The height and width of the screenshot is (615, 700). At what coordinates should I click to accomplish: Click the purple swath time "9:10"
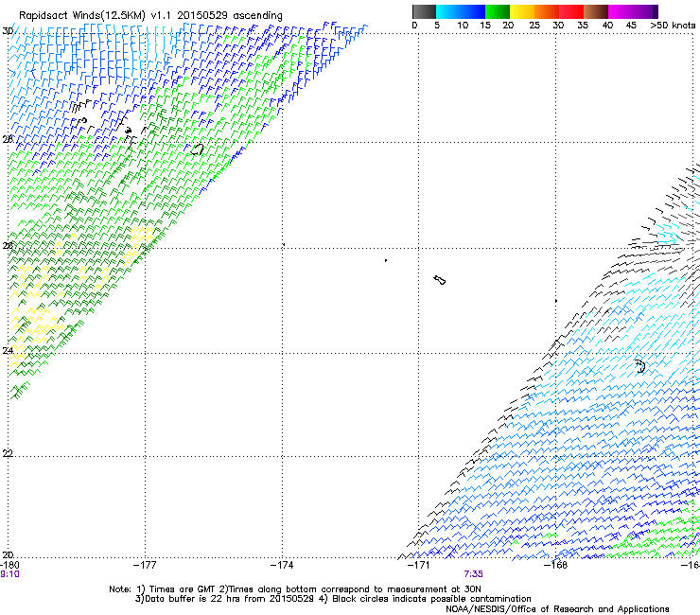(9, 574)
